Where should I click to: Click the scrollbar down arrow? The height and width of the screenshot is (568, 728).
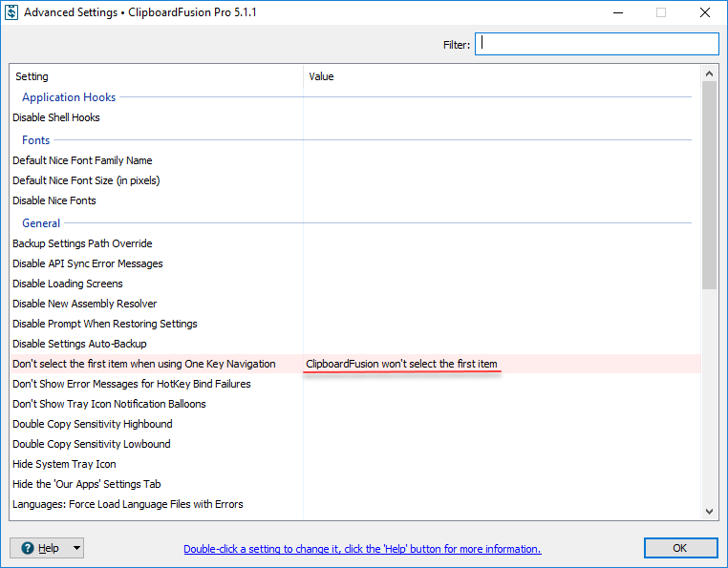coord(709,512)
